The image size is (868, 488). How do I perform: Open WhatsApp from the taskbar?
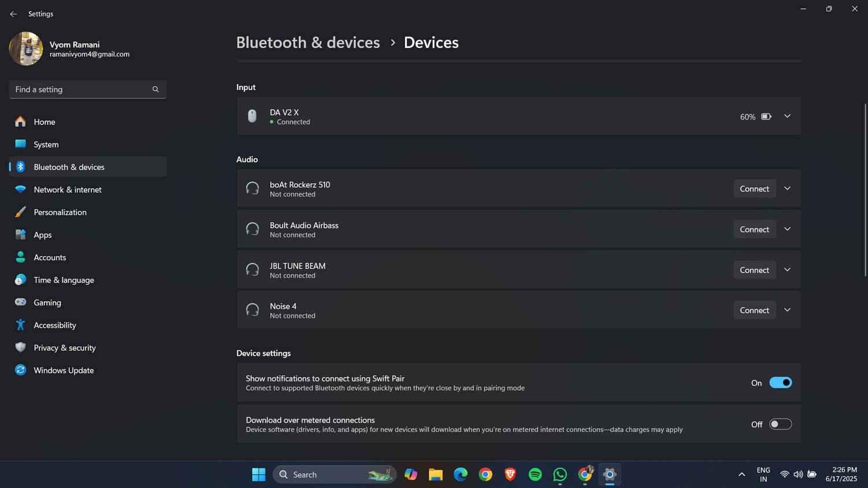(x=560, y=475)
